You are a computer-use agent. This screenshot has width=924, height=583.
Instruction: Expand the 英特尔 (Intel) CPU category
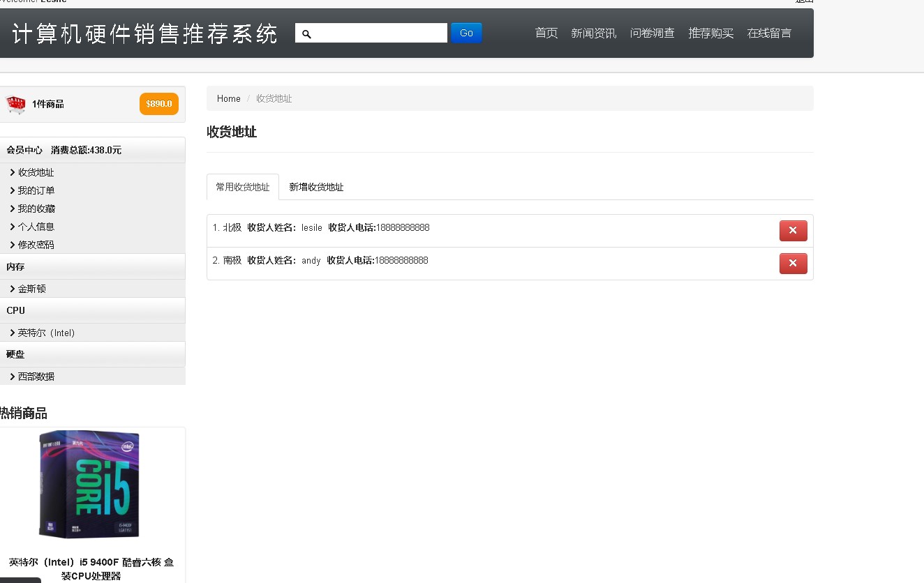pos(46,333)
